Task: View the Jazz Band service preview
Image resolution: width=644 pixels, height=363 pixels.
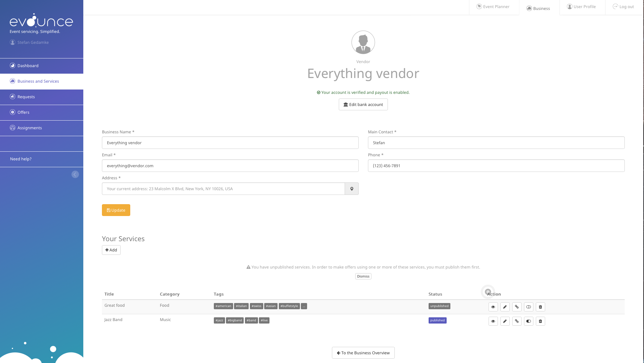Action: [x=493, y=321]
